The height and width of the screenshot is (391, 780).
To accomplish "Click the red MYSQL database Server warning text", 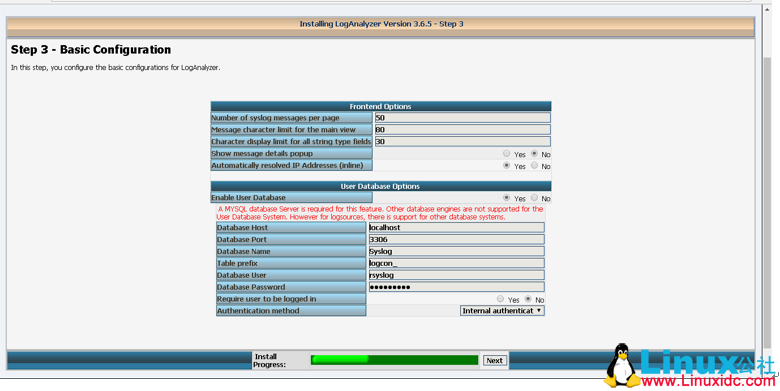I will click(381, 213).
